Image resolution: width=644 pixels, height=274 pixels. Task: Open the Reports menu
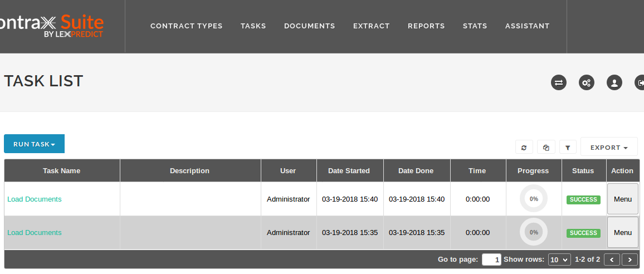[426, 26]
